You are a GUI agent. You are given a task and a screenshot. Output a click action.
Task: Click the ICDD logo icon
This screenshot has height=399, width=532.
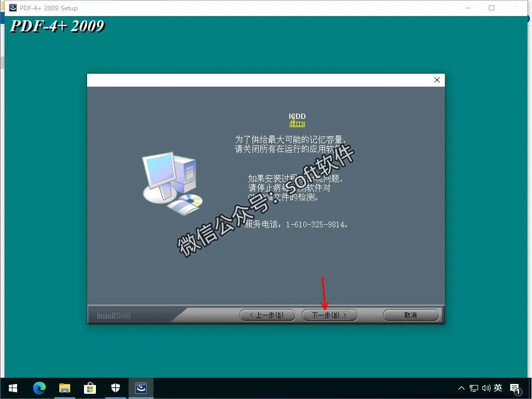[x=297, y=120]
